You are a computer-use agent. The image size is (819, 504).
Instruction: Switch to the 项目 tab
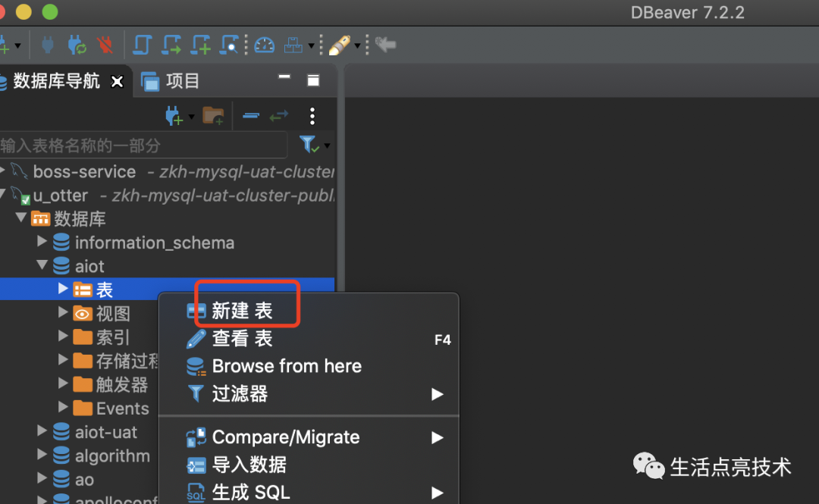pyautogui.click(x=171, y=81)
